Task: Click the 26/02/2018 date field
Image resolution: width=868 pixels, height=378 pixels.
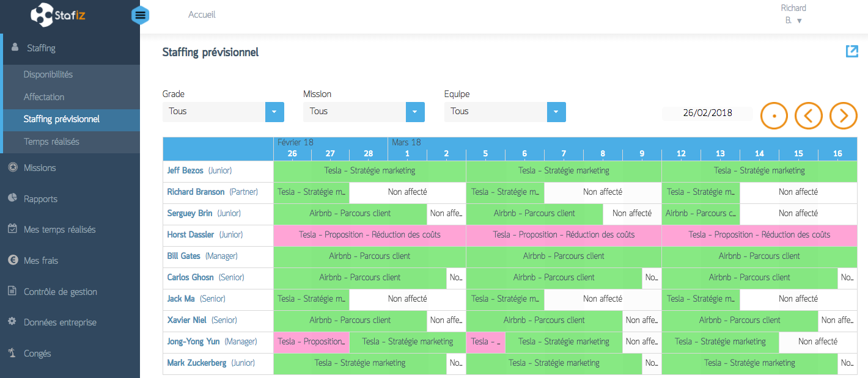Action: point(708,113)
